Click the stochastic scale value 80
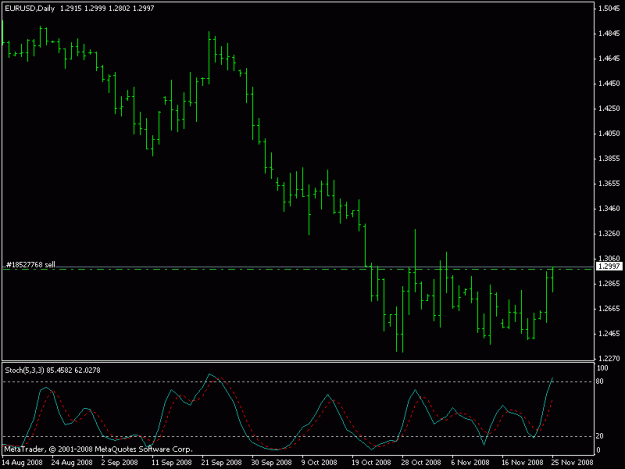This screenshot has height=469, width=625. [599, 382]
